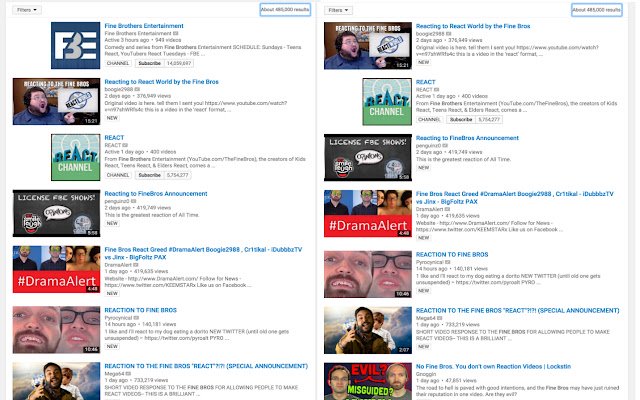The height and width of the screenshot is (400, 640).
Task: Click NEW badge under boogie2988 video, left panel
Action: click(x=112, y=118)
